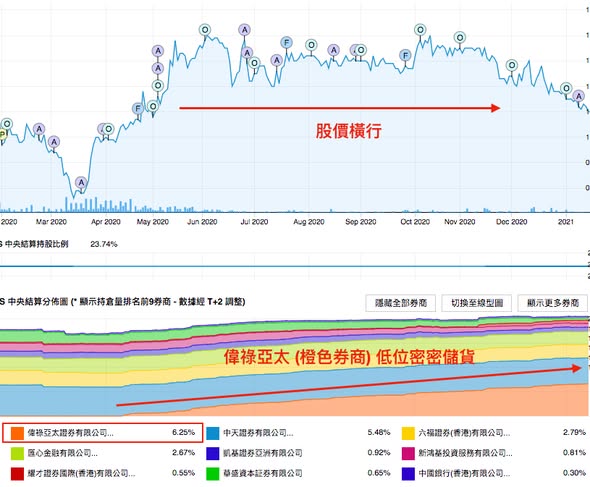Click the O marker at the October 2020 peak
The height and width of the screenshot is (487, 590).
pyautogui.click(x=420, y=29)
